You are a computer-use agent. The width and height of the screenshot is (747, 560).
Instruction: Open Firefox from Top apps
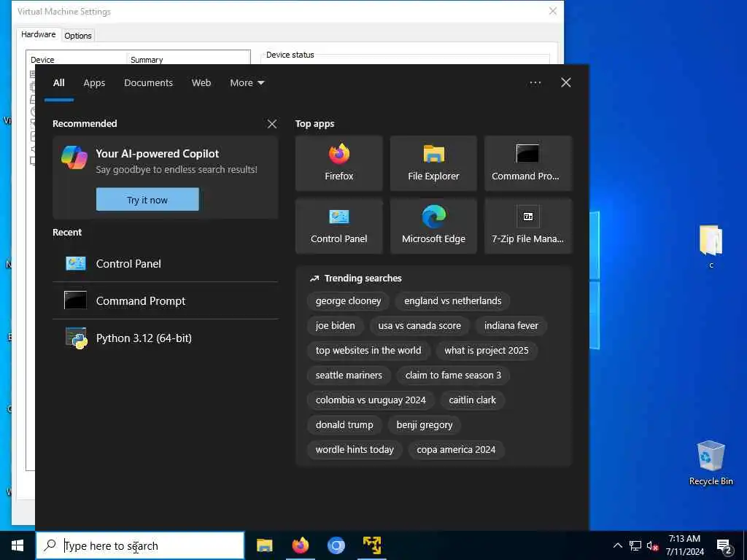[x=338, y=163]
